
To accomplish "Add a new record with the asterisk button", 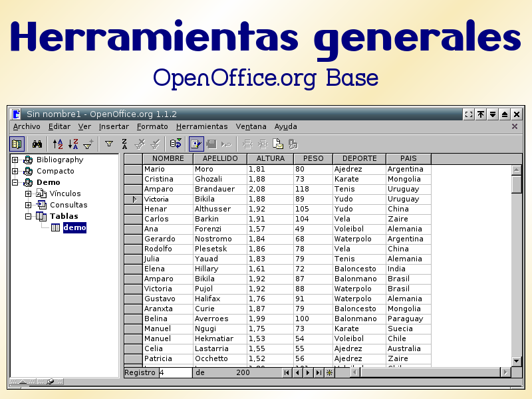I will [329, 373].
